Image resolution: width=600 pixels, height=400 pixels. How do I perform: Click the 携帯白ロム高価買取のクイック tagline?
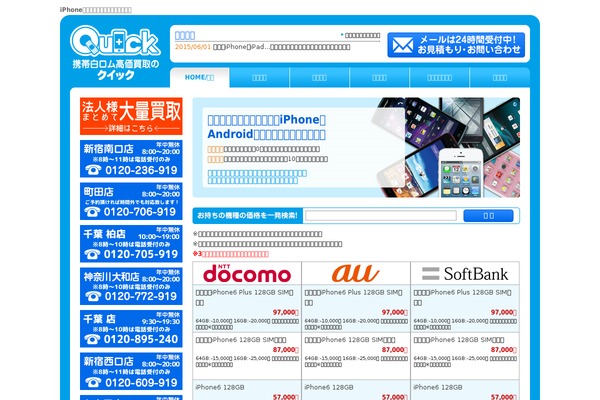(x=116, y=69)
